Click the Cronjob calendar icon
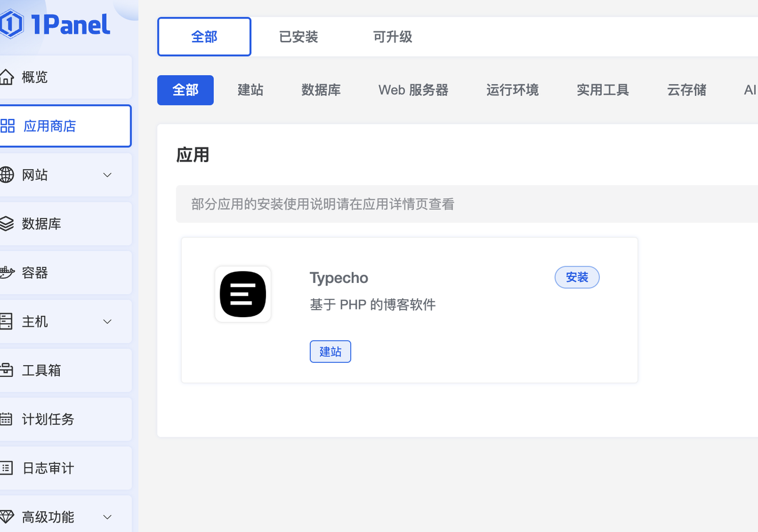The image size is (758, 532). pos(7,419)
